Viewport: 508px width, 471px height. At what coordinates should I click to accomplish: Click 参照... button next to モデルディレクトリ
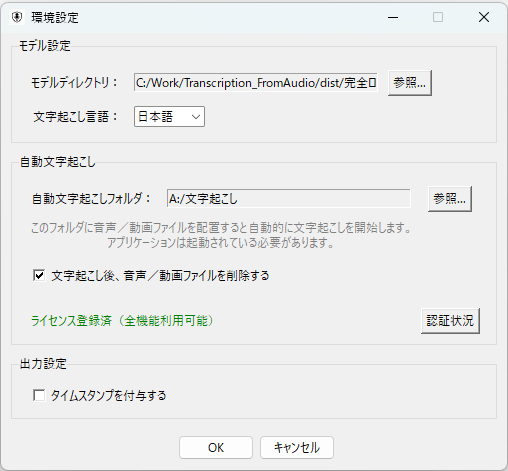pyautogui.click(x=410, y=83)
